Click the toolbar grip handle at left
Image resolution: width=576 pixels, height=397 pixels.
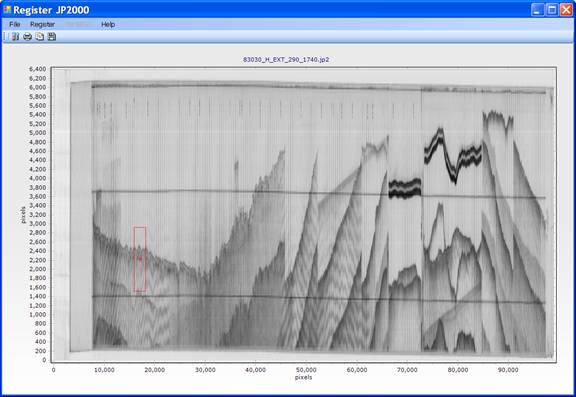(5, 36)
